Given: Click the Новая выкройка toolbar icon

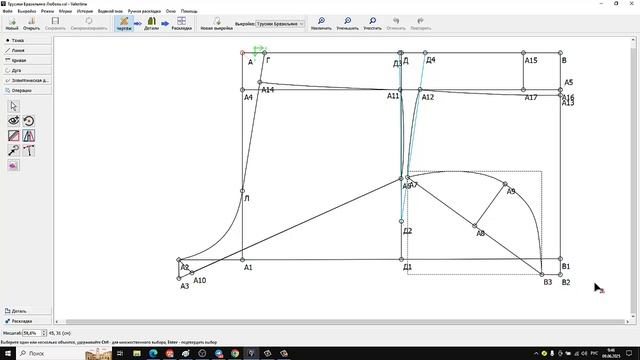Looking at the screenshot, I should [217, 23].
